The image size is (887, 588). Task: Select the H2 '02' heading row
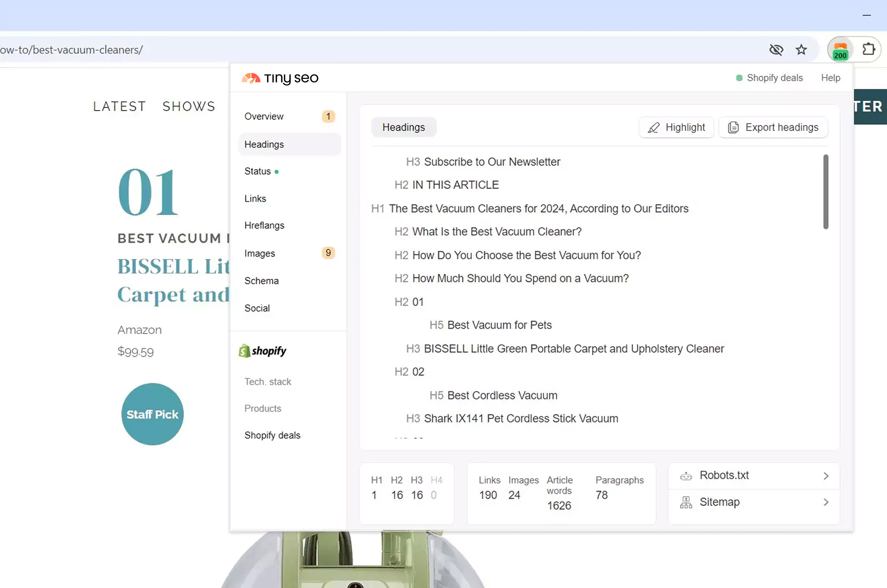tap(409, 372)
